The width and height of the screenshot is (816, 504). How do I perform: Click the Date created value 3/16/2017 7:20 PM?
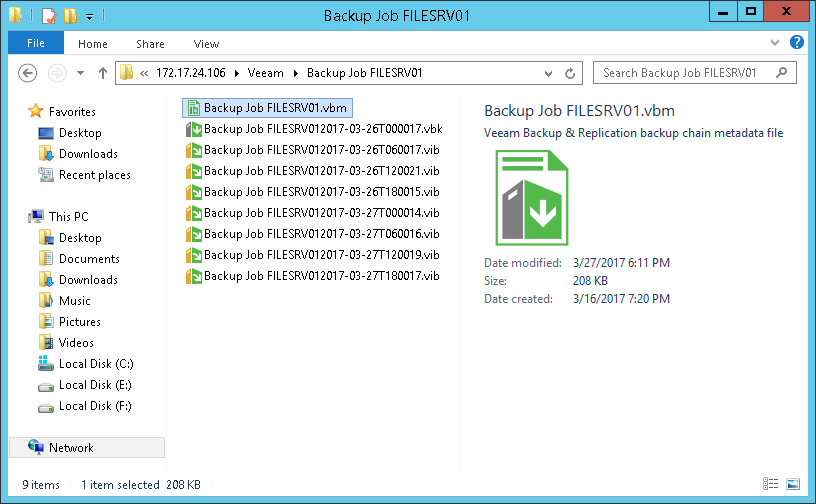621,299
